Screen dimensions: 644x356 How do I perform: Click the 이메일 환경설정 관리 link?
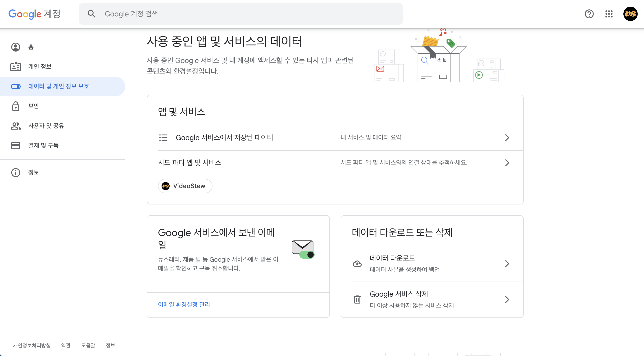pyautogui.click(x=184, y=304)
